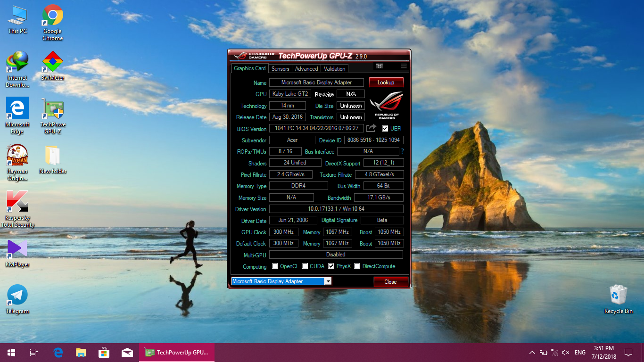Open Telegram desktop shortcut

(17, 299)
